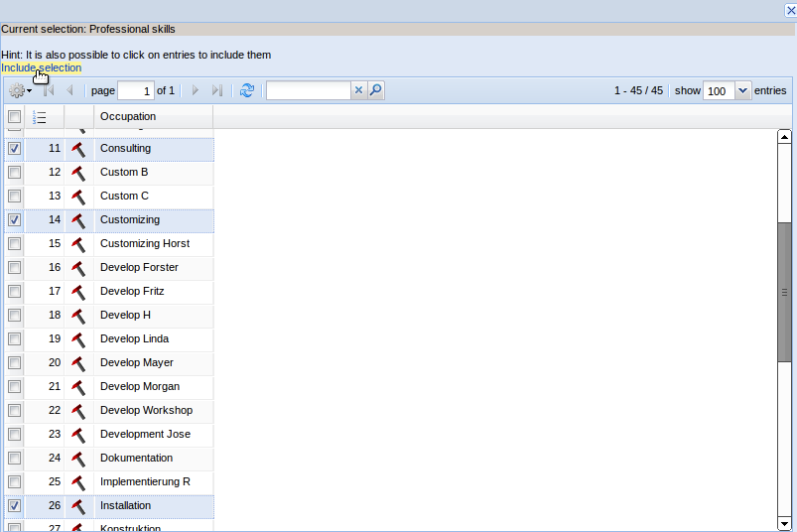Close the selection dialog
Screen dimensions: 797x532
(790, 10)
